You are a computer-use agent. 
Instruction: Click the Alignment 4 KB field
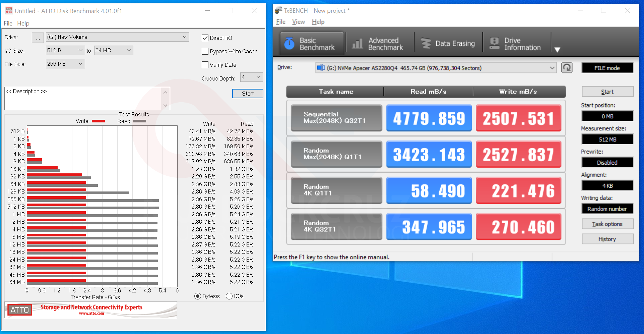click(607, 185)
